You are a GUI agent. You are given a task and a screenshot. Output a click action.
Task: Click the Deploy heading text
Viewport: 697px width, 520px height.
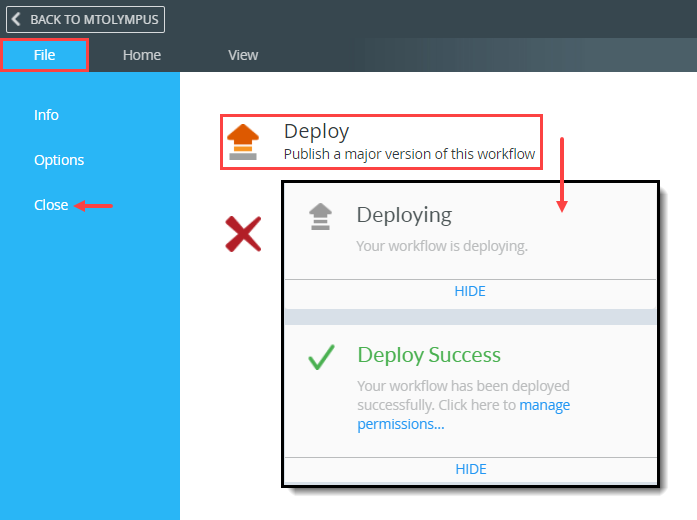[316, 132]
